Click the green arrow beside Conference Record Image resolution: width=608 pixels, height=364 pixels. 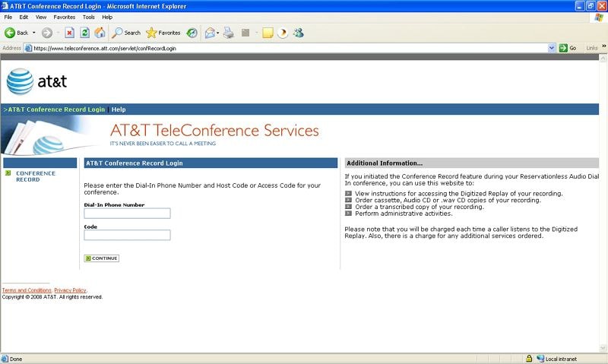(8, 173)
